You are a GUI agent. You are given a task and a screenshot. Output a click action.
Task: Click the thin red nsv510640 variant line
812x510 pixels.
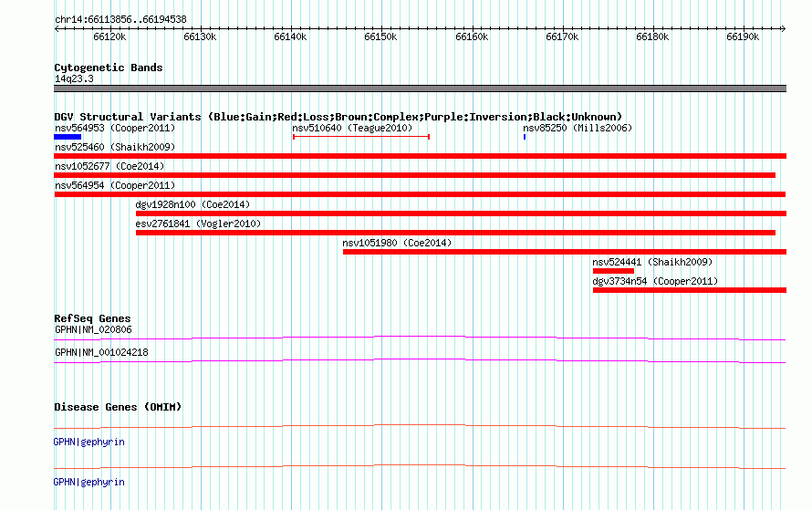click(361, 137)
